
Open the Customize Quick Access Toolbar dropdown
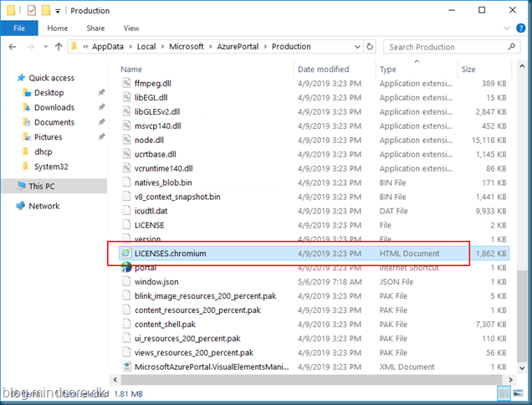[x=58, y=11]
